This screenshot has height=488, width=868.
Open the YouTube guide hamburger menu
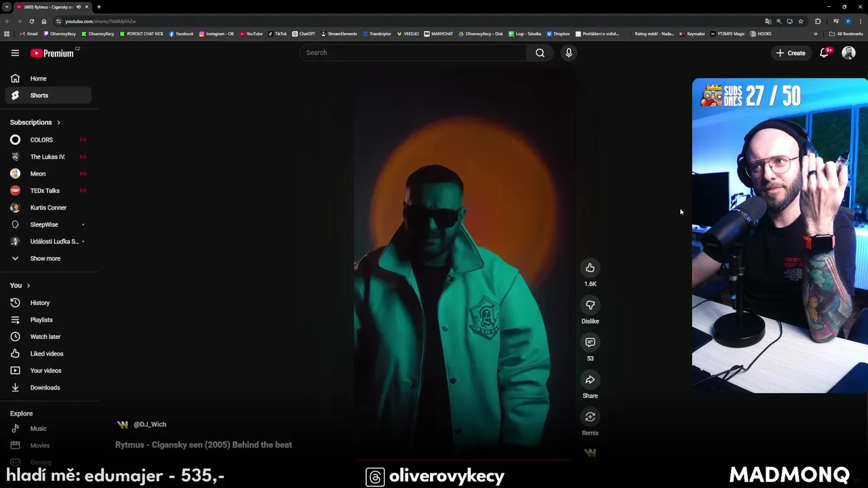click(x=15, y=53)
